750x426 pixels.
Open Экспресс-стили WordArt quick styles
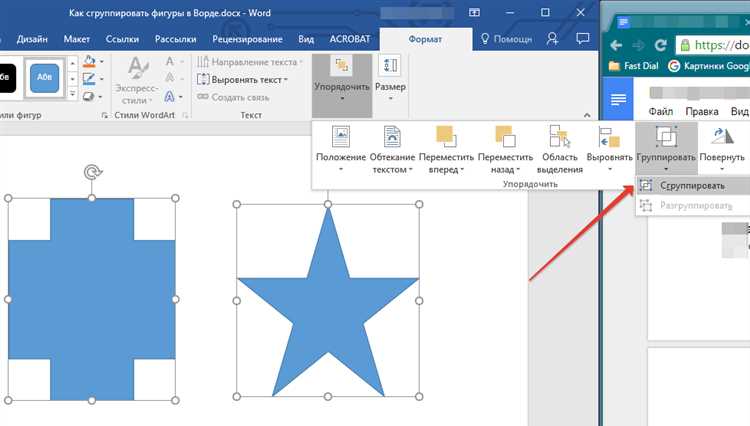click(x=137, y=80)
